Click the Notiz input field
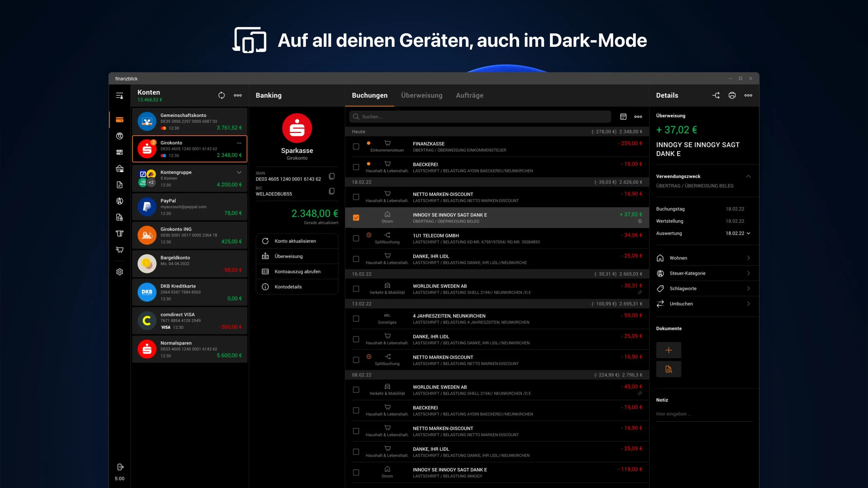Image resolution: width=868 pixels, height=488 pixels. point(704,414)
